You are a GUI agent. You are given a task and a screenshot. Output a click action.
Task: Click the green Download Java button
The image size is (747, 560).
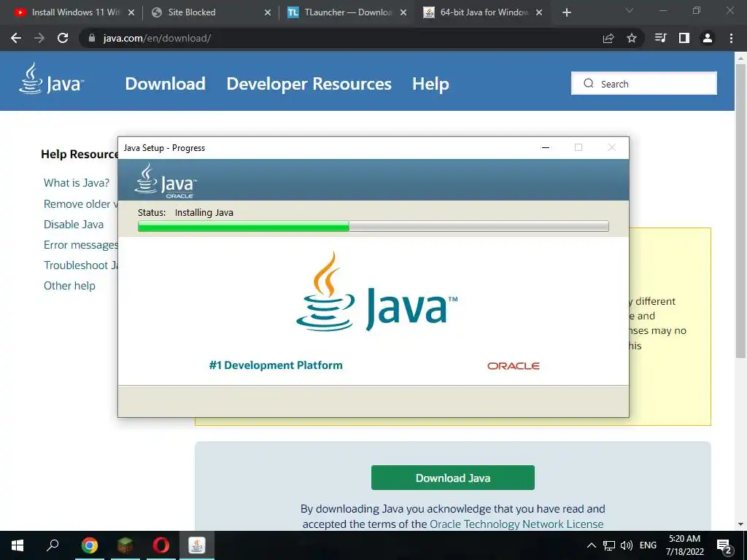(452, 478)
